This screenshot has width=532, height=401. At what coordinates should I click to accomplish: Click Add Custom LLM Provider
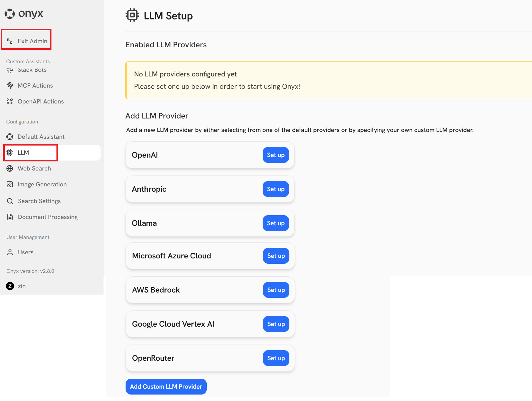166,387
